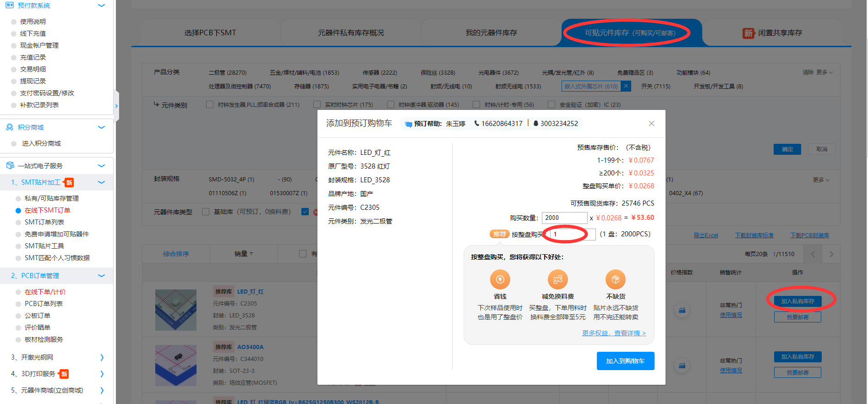Click the 减免换料费 benefit icon
Viewport: 868px width, 404px height.
coord(557,279)
